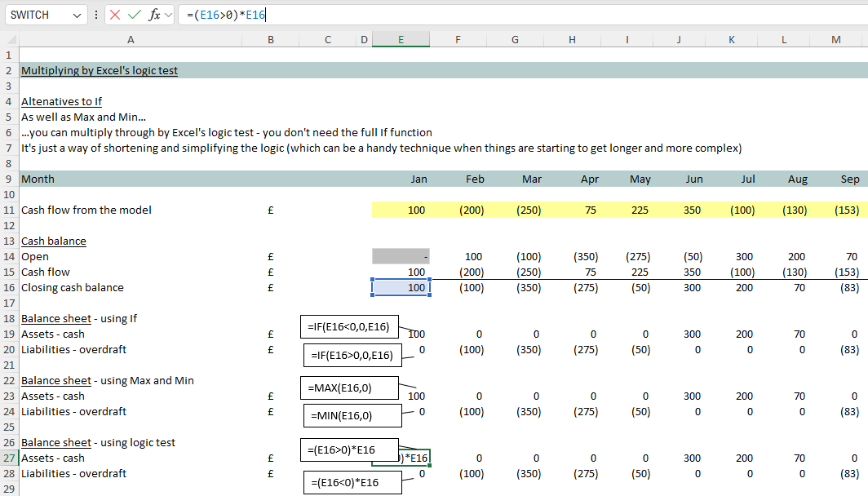Expand the chevron beside the fx icon
868x496 pixels.
(x=169, y=15)
